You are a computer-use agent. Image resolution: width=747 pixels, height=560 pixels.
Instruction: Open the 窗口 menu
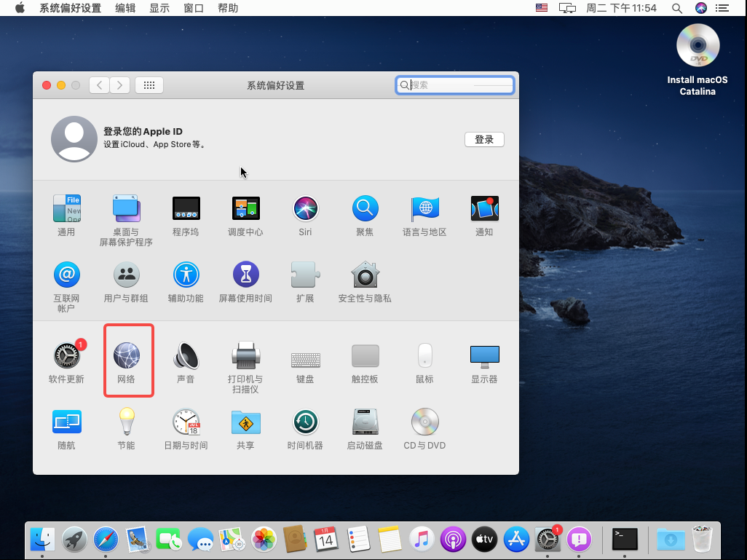[194, 8]
